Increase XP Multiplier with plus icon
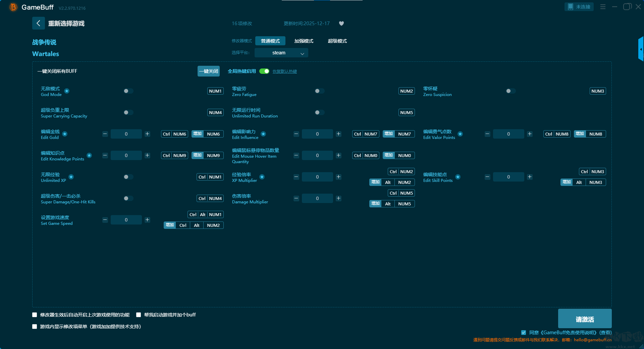The width and height of the screenshot is (644, 349). [x=338, y=177]
